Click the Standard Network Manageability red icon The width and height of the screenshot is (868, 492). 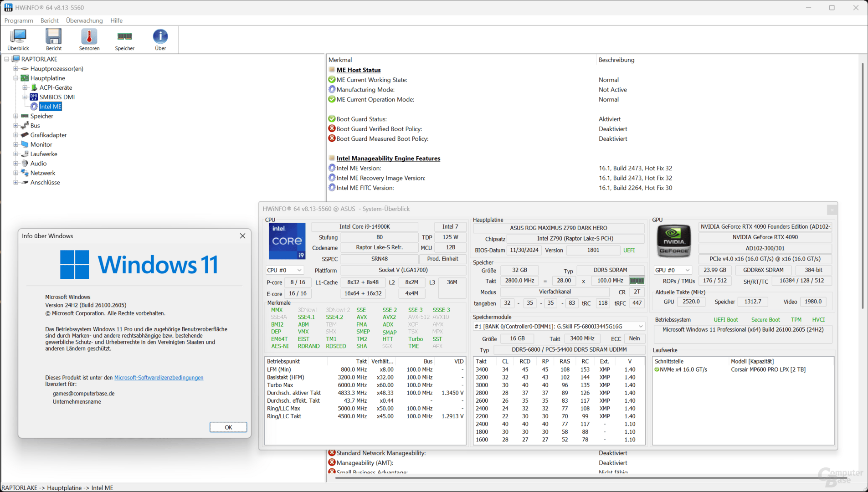332,453
